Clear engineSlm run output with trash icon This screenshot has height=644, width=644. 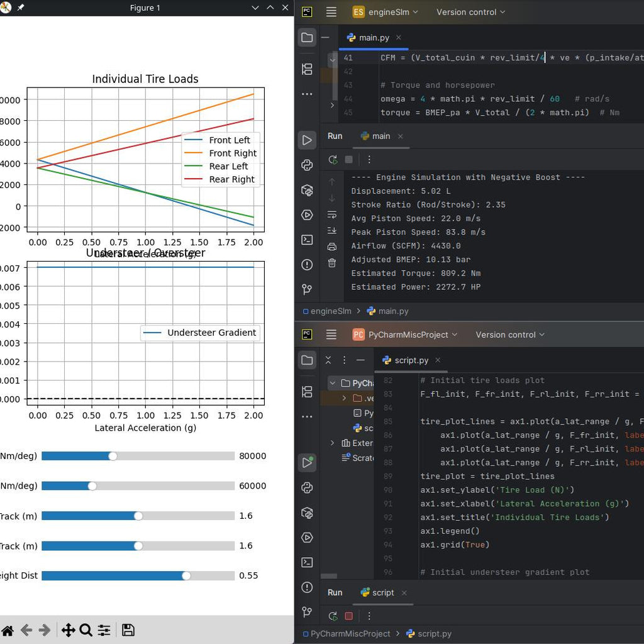pyautogui.click(x=332, y=263)
